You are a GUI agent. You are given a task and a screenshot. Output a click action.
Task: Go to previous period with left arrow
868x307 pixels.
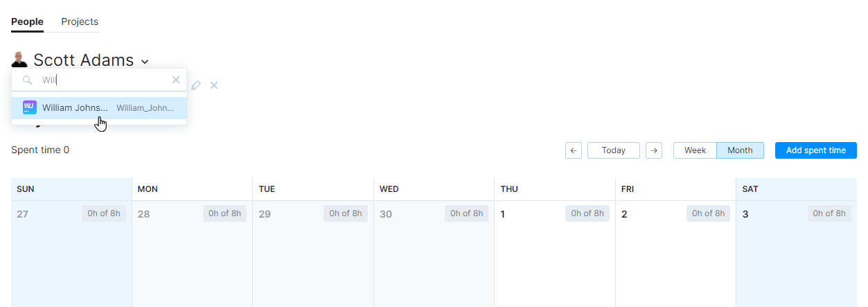[574, 150]
